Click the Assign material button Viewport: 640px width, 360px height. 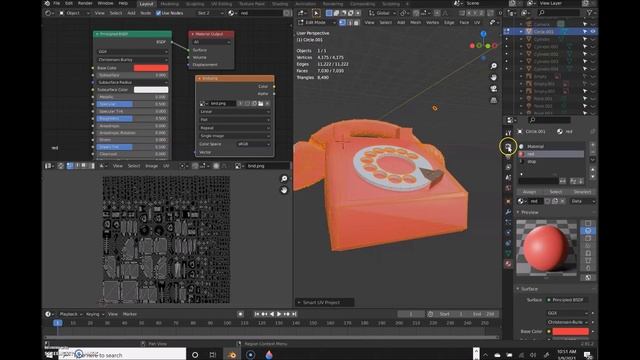click(529, 191)
